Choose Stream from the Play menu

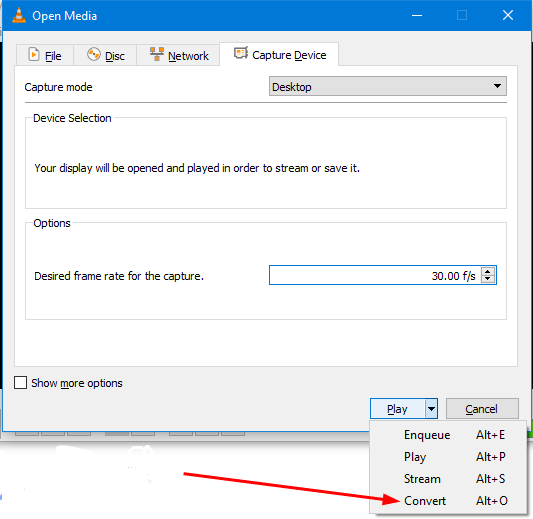coord(448,479)
